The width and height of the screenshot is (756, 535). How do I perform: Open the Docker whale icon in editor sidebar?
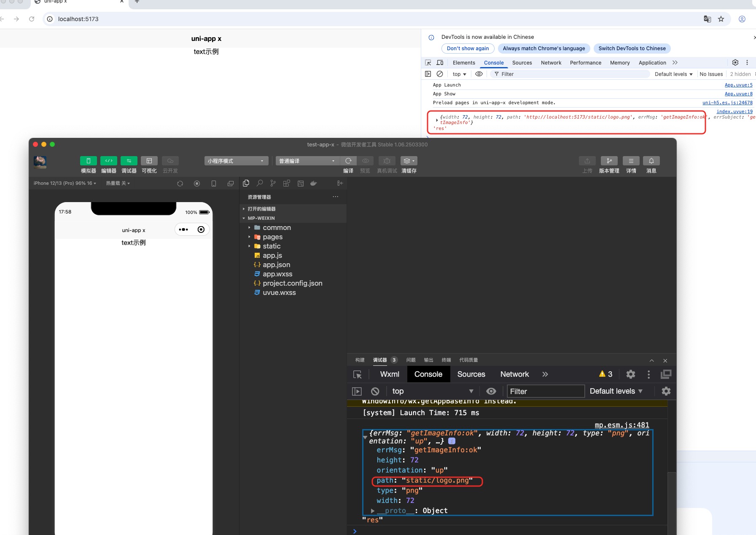click(314, 183)
